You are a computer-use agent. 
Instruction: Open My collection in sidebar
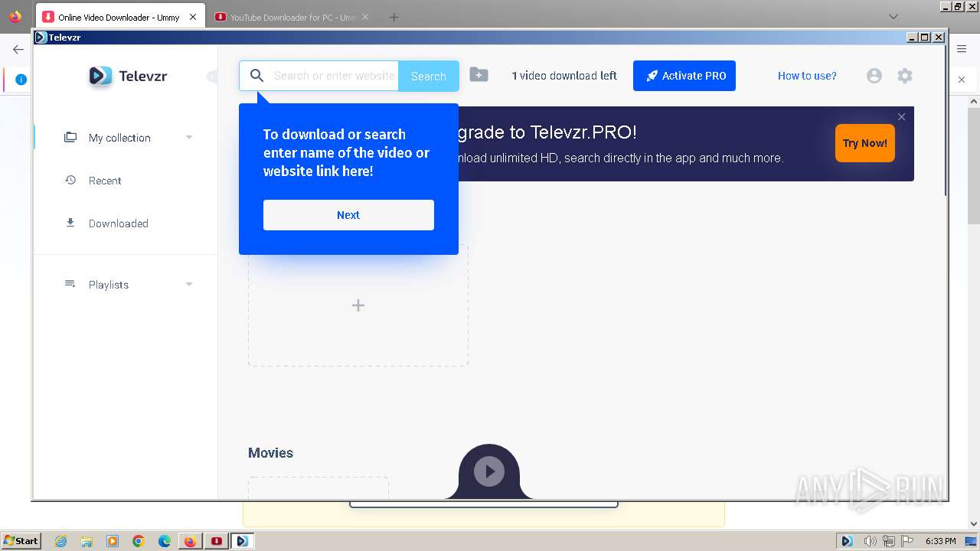click(x=119, y=138)
